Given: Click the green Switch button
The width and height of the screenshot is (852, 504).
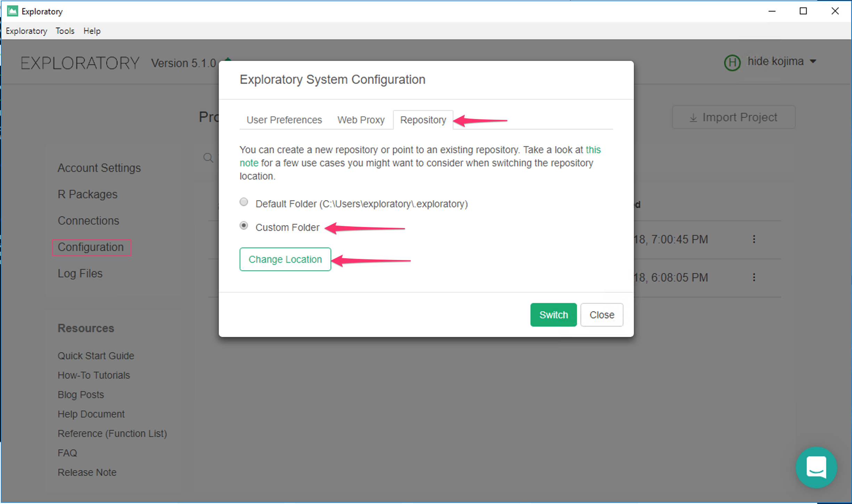Looking at the screenshot, I should pos(553,315).
